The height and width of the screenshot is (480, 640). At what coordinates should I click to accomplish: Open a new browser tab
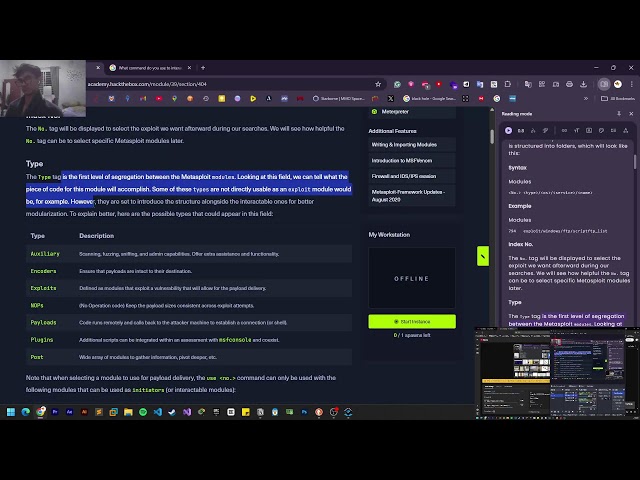pos(203,68)
